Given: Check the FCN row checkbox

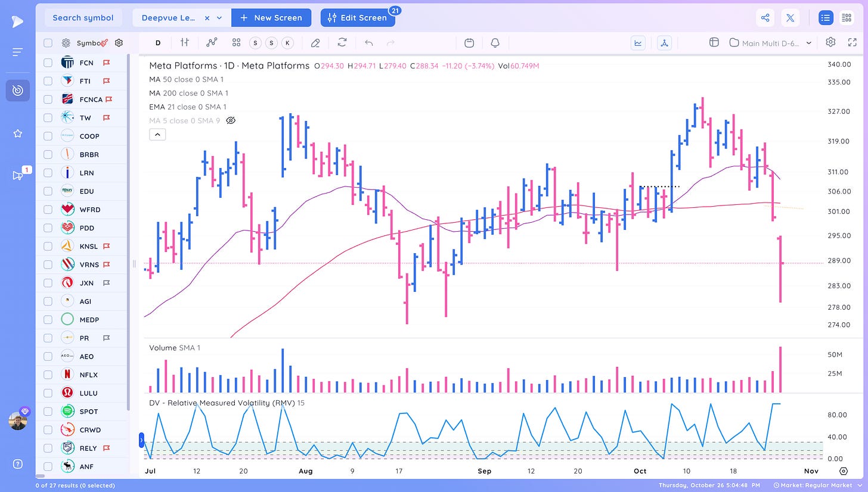Looking at the screenshot, I should [x=48, y=63].
